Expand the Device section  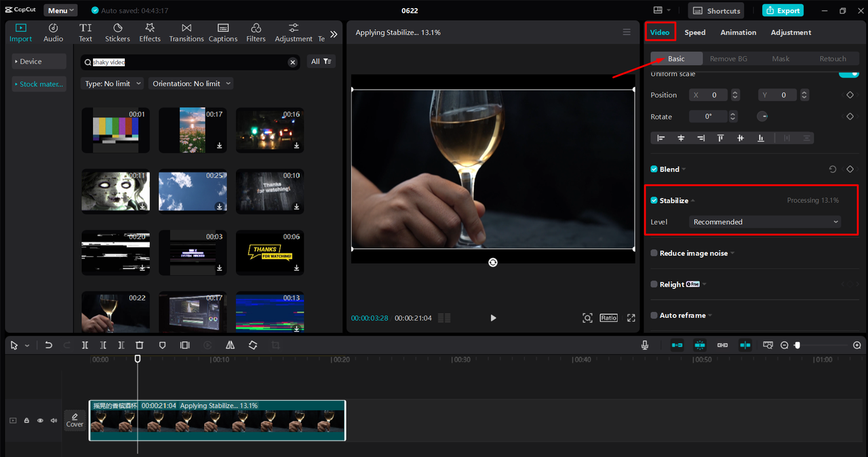(x=38, y=62)
